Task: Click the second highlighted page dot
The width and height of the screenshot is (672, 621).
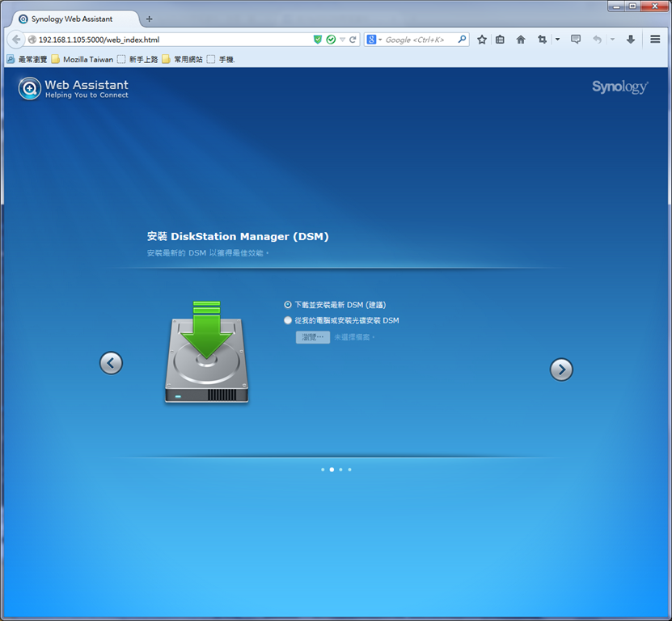Action: coord(332,470)
